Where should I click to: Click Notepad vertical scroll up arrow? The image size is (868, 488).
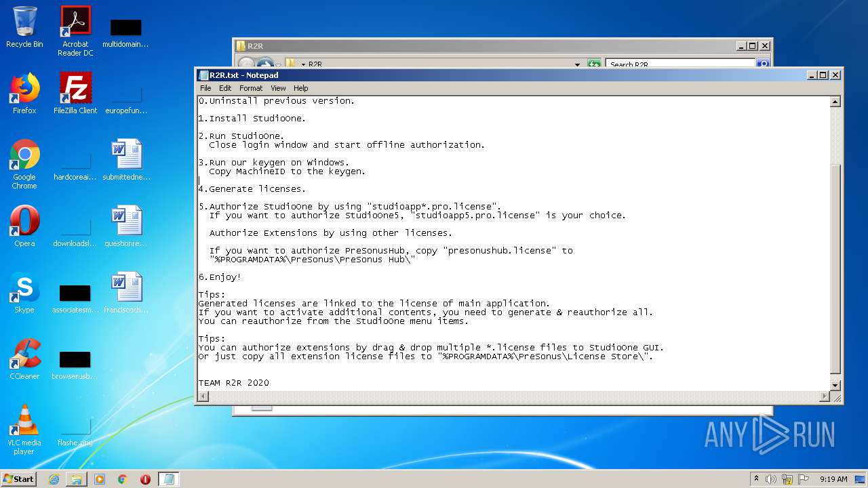coord(835,102)
